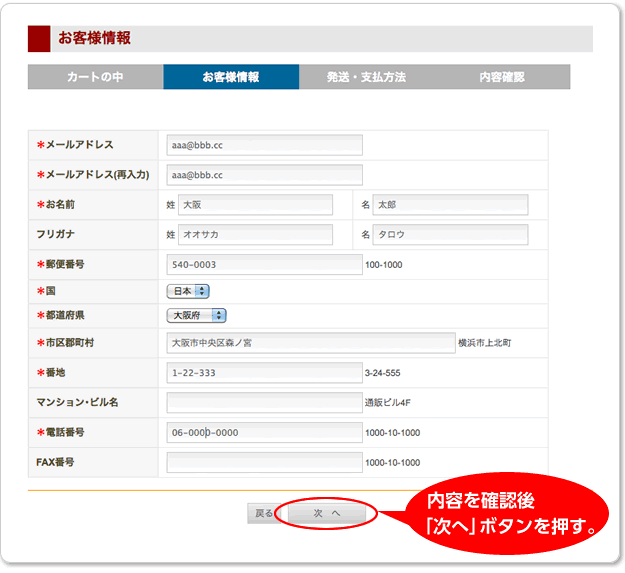Click the マンション・ビル名 row label

click(77, 402)
